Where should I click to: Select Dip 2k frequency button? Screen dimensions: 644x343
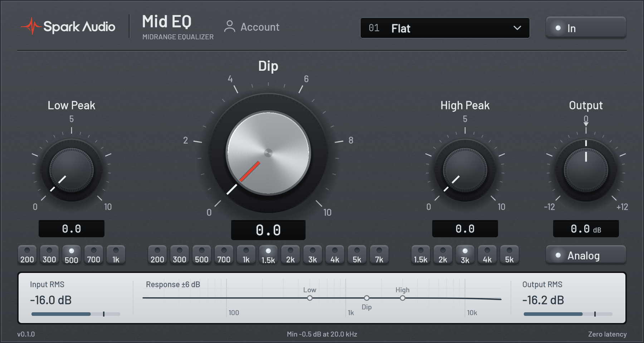coord(291,255)
